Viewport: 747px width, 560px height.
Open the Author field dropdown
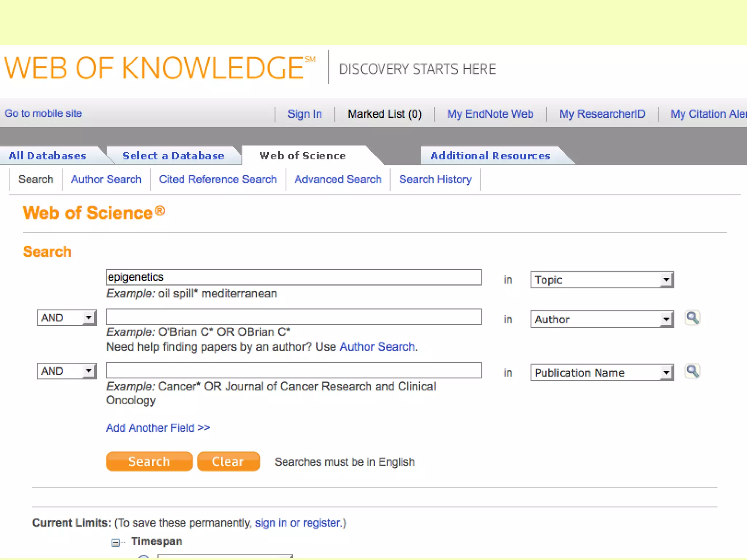click(602, 319)
